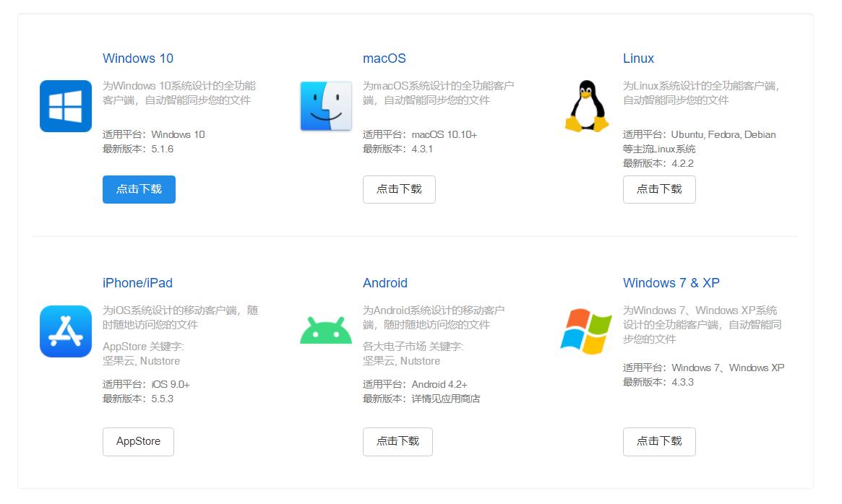Open the AppStore button for iPhone/iPad
842x504 pixels.
pos(139,442)
